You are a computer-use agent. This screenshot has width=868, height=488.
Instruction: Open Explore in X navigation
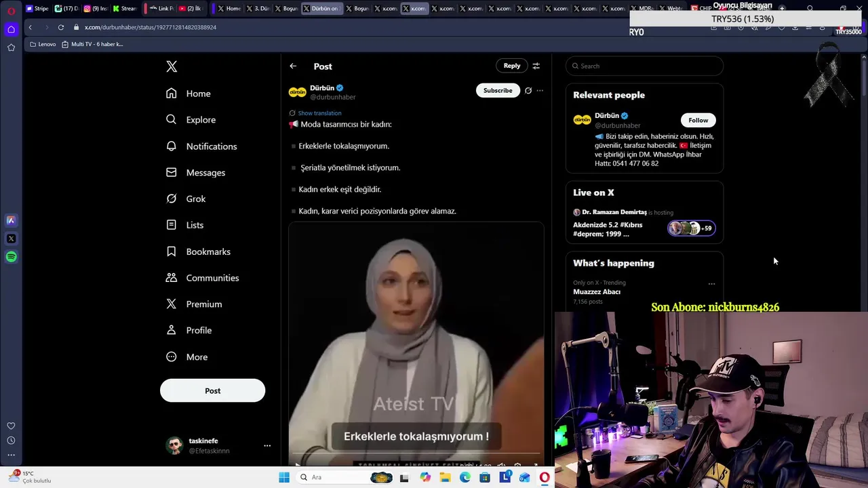[x=191, y=120]
